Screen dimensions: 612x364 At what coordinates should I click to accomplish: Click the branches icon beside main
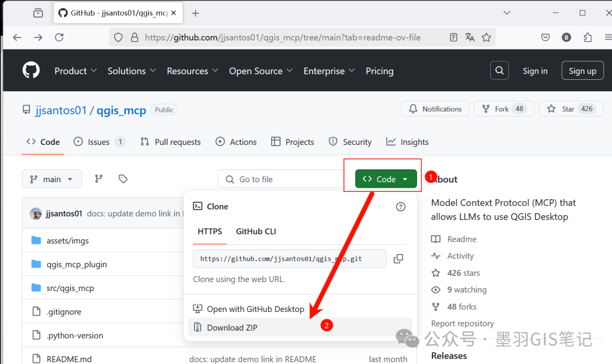[99, 179]
